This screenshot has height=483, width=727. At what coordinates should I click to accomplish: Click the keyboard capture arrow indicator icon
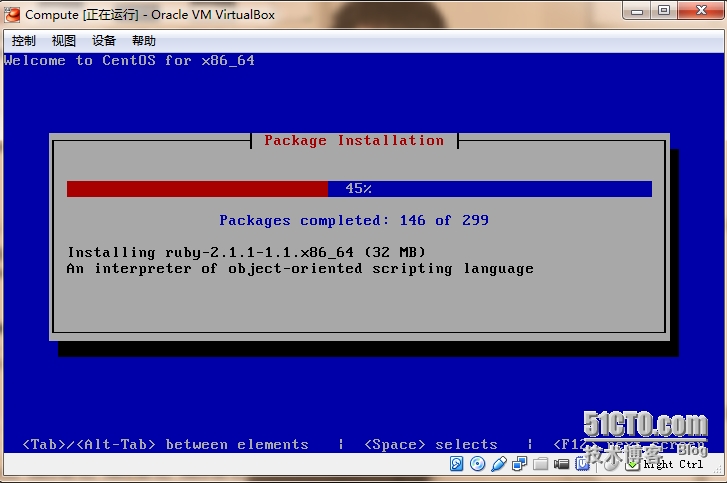click(633, 464)
